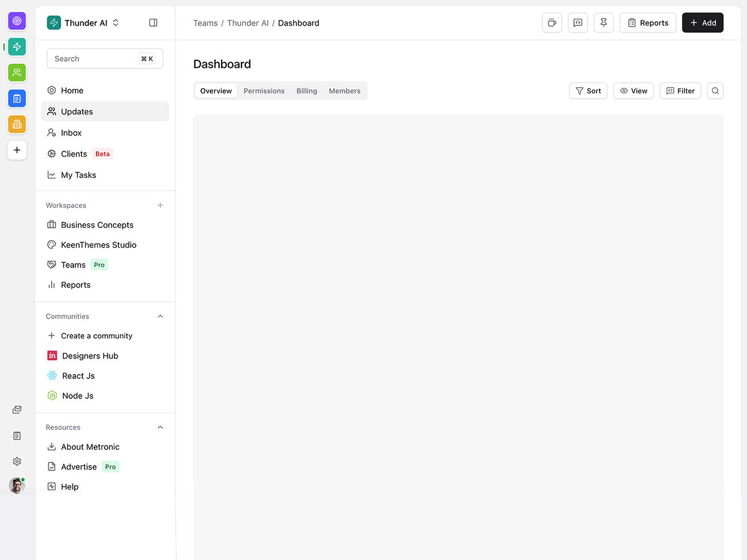Click the black Add button
747x560 pixels.
702,23
